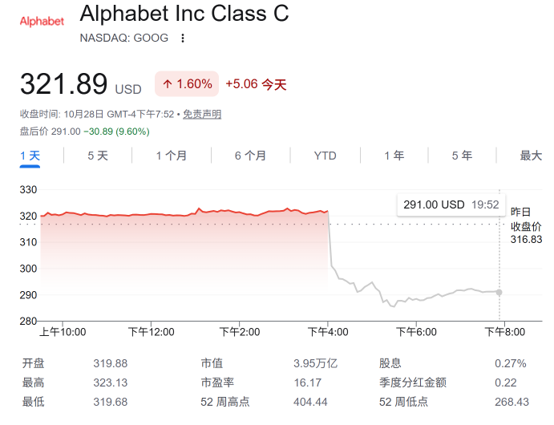Switch chart to 6 个月 range
The height and width of the screenshot is (425, 554).
[x=251, y=156]
